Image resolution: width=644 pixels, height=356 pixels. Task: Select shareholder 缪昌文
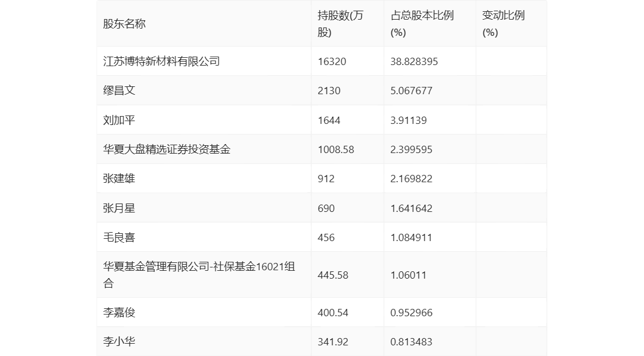point(119,91)
